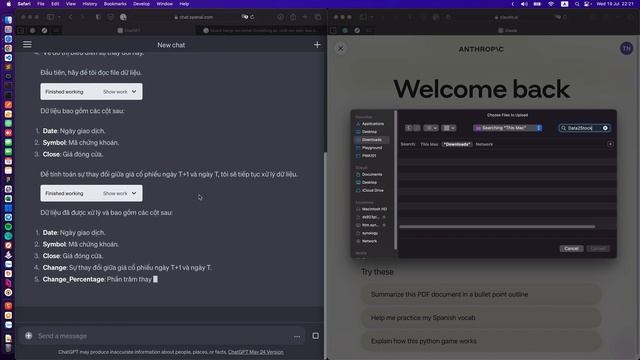Viewport: 640px width, 360px height.
Task: Click Help me practice my Spanish vocab
Action: coord(481,318)
